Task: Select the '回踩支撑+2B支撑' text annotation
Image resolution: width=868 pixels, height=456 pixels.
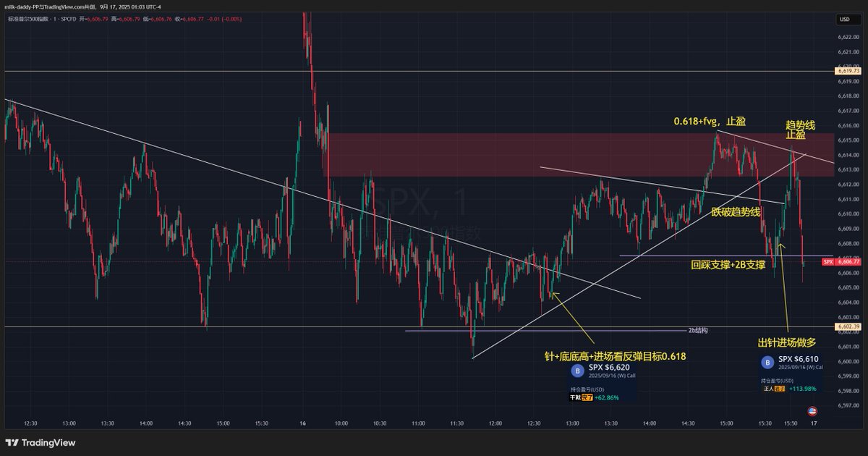Action: pos(728,265)
